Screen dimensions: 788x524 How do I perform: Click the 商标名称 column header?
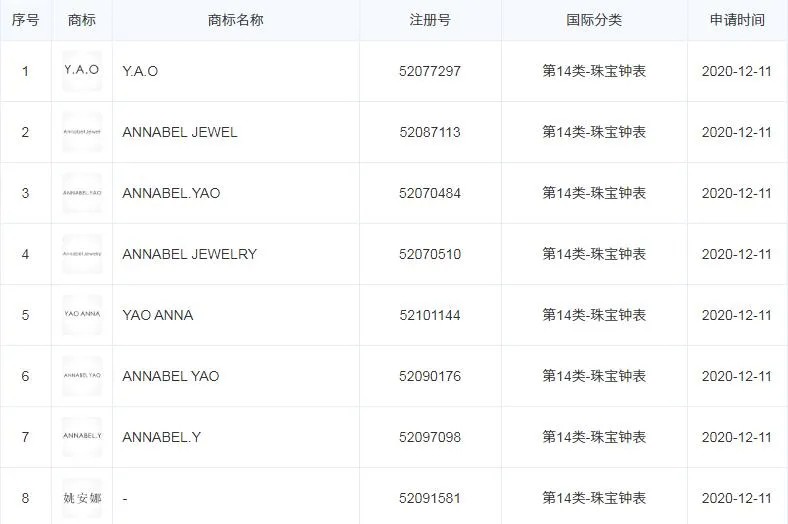click(x=236, y=20)
